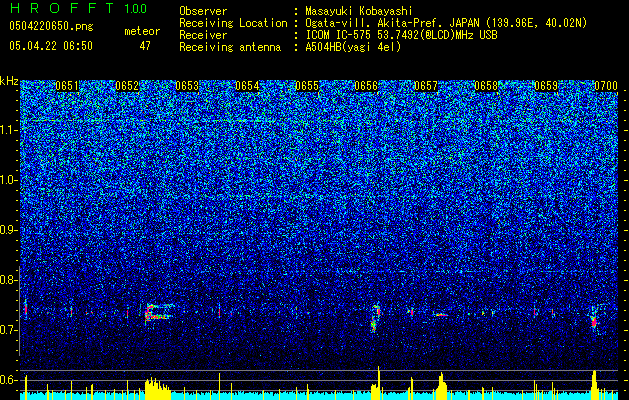The height and width of the screenshot is (400, 629).
Task: Select the antenna value A504HB(yagi 4el)
Action: click(x=353, y=47)
